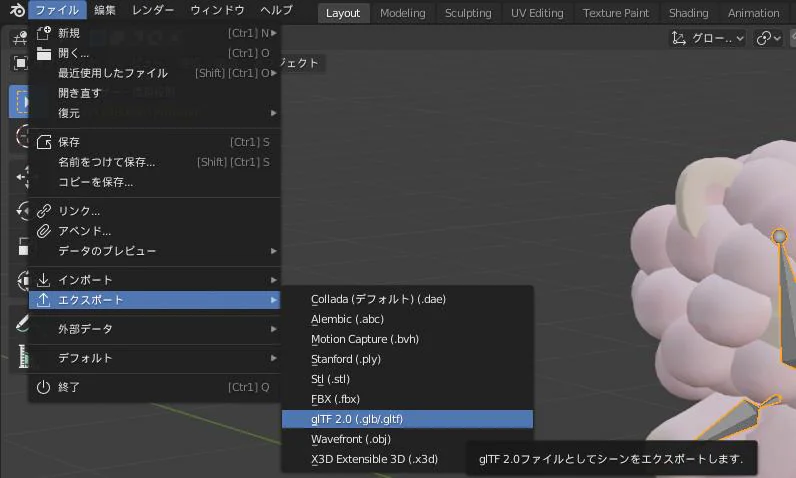The image size is (796, 478).
Task: Export as Stanford (.ply)
Action: pyautogui.click(x=408, y=359)
